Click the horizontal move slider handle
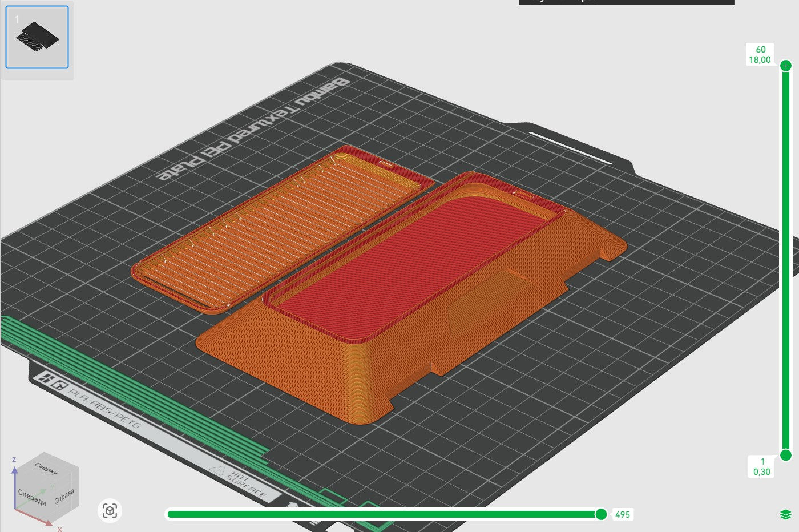Viewport: 799px width, 532px height. click(x=601, y=514)
